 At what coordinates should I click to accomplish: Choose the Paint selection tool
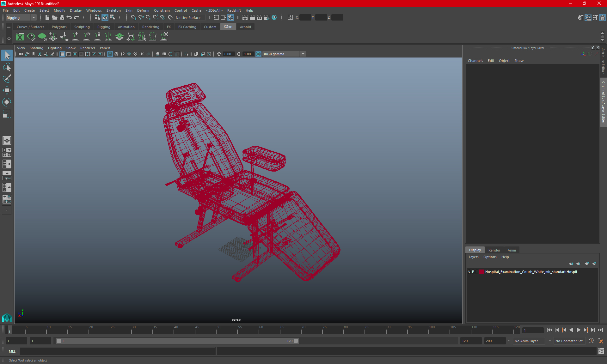[x=7, y=79]
